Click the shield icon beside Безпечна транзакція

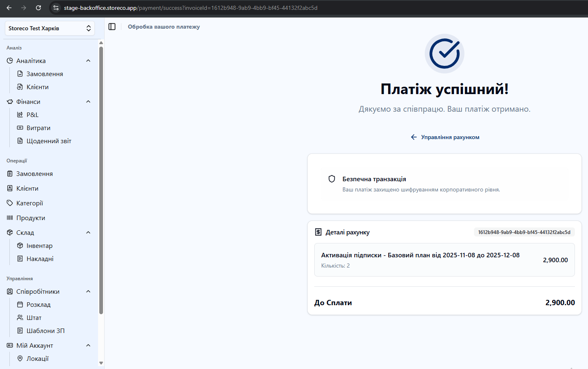pyautogui.click(x=332, y=179)
